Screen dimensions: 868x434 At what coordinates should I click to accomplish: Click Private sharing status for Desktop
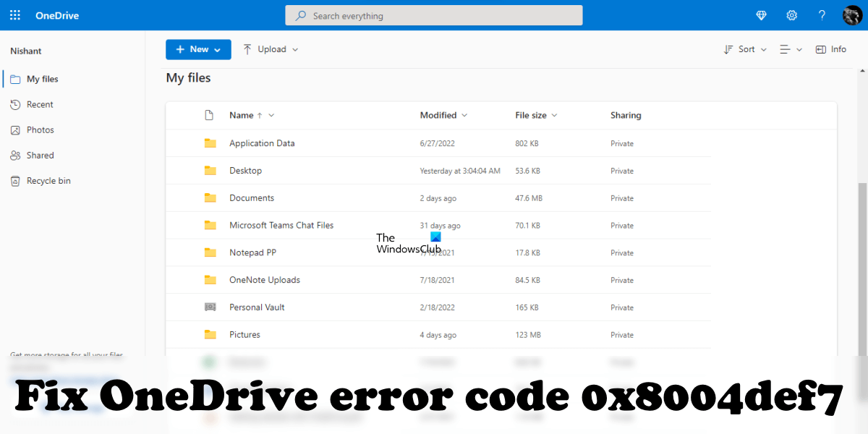point(622,171)
